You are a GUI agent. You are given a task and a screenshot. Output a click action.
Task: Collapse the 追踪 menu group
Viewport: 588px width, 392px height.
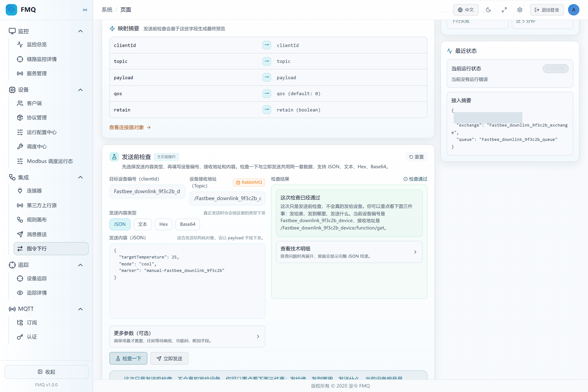[80, 265]
